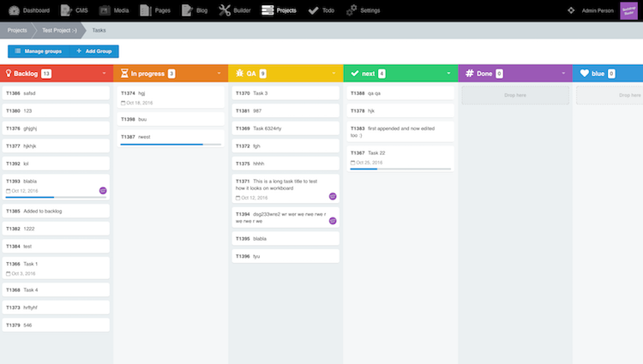Click the QA count badge 9
The image size is (643, 364).
(263, 74)
